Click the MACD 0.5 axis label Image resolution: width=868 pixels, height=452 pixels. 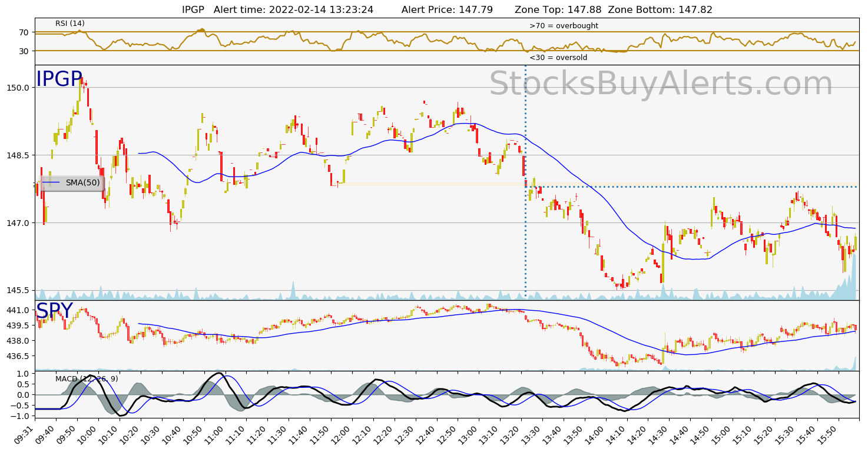click(x=24, y=384)
